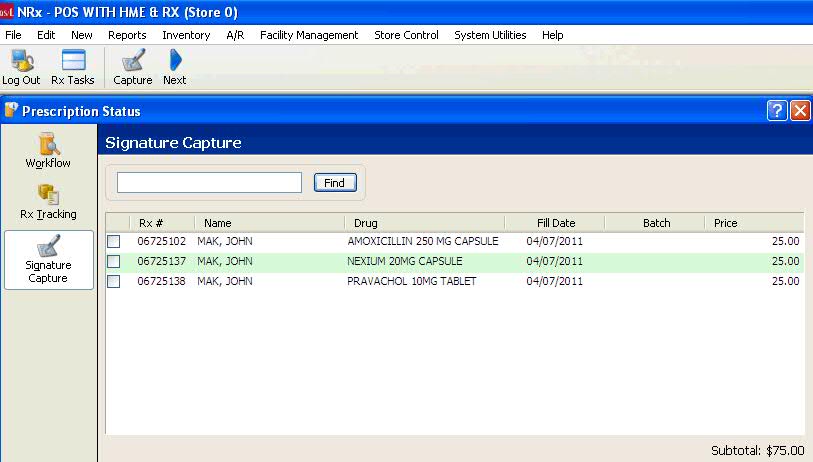813x462 pixels.
Task: Check the box for Rx 06725138
Action: (x=114, y=282)
